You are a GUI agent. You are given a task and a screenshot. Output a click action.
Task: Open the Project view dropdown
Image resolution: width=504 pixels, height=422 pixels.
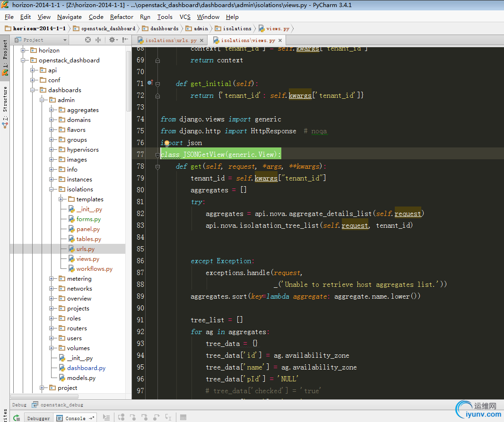(65, 40)
